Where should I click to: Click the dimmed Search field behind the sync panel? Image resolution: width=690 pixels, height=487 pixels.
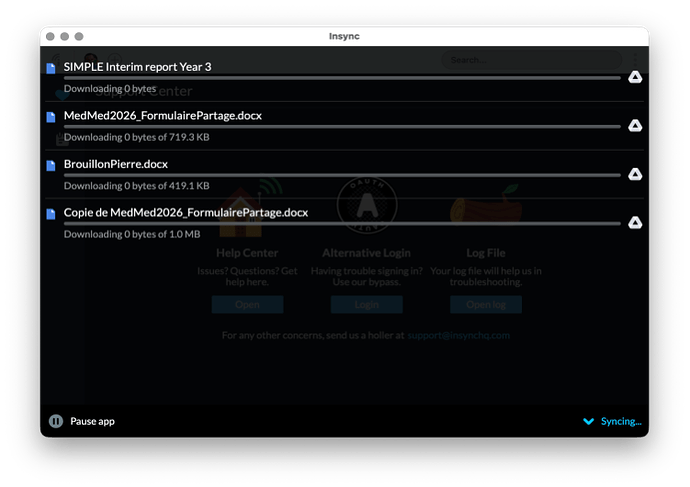click(x=532, y=59)
